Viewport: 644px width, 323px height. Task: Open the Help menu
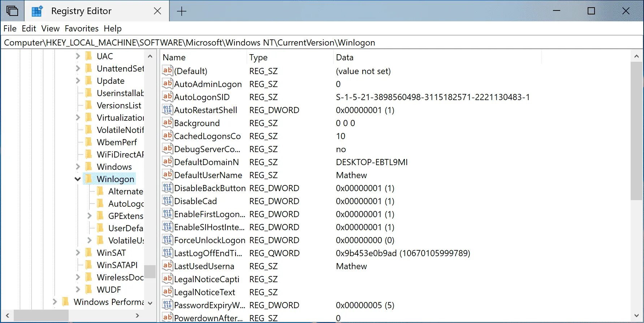coord(113,29)
